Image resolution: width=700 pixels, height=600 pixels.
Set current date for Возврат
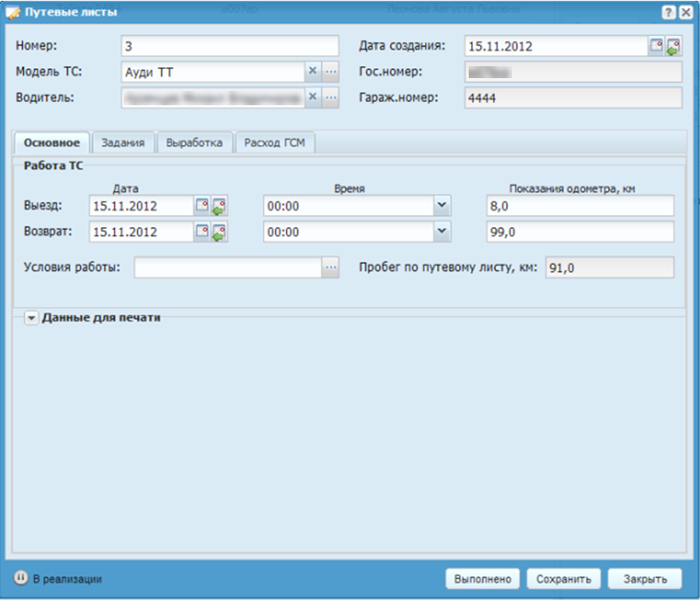tap(219, 232)
